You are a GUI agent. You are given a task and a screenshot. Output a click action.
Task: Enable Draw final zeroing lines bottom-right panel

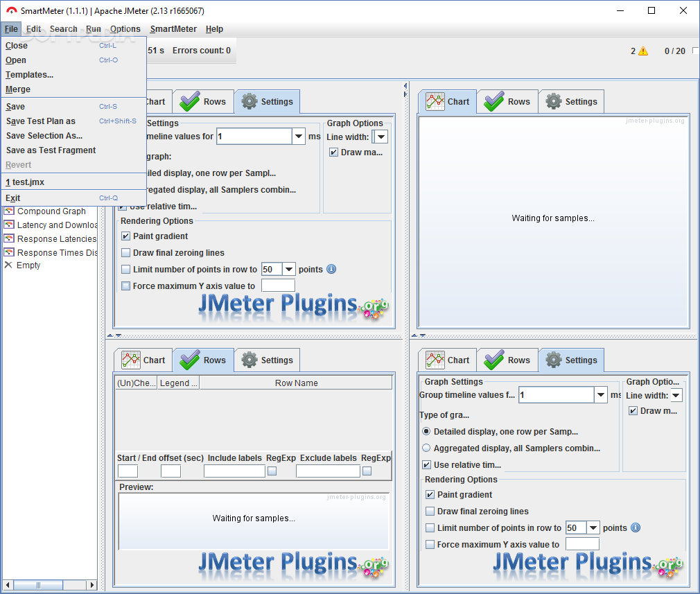(x=430, y=512)
